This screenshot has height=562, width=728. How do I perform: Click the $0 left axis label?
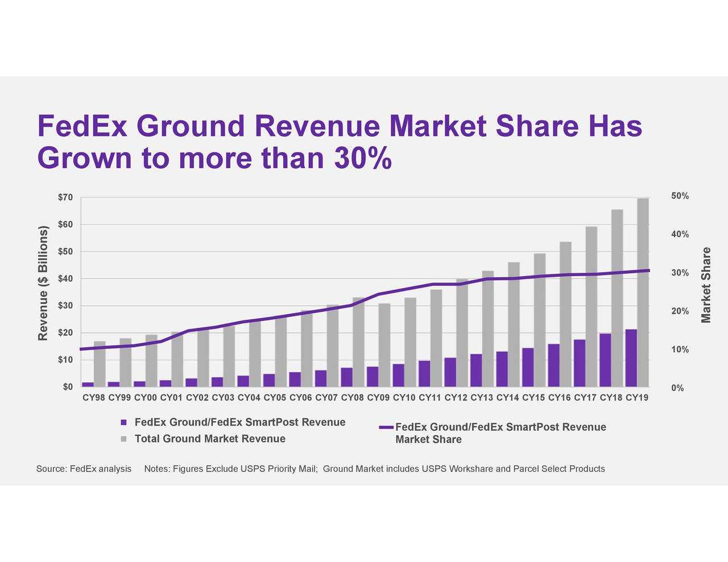tap(68, 387)
